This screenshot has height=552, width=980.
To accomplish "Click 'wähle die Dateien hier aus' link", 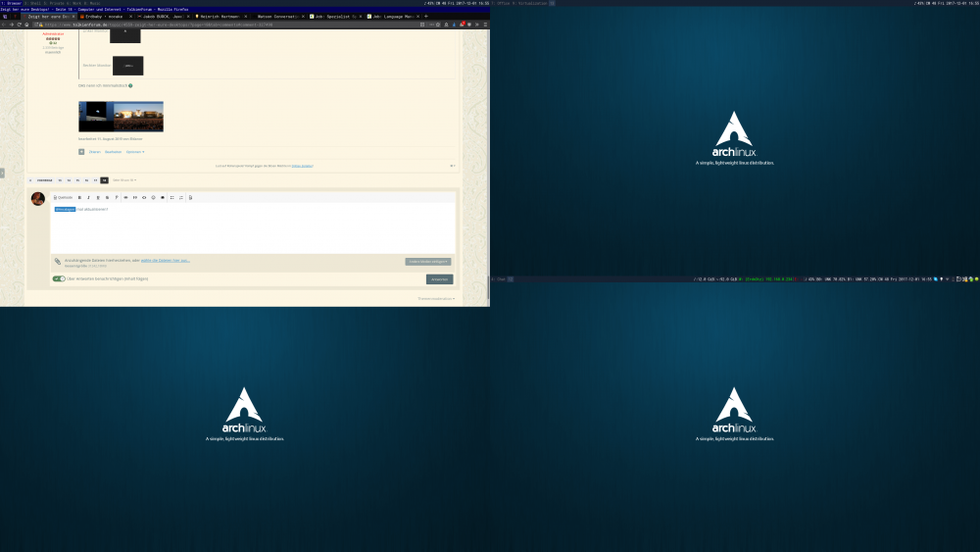I will tap(165, 260).
